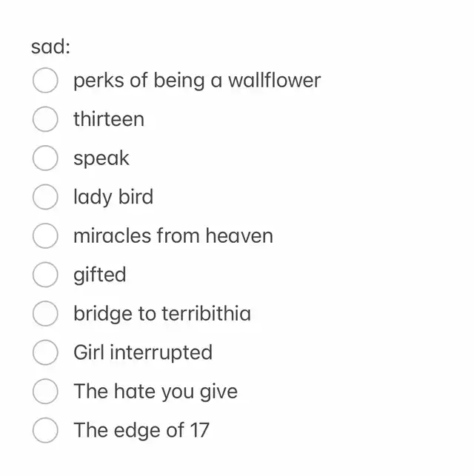474x476 pixels.
Task: Mark the speak item as done
Action: pyautogui.click(x=45, y=158)
